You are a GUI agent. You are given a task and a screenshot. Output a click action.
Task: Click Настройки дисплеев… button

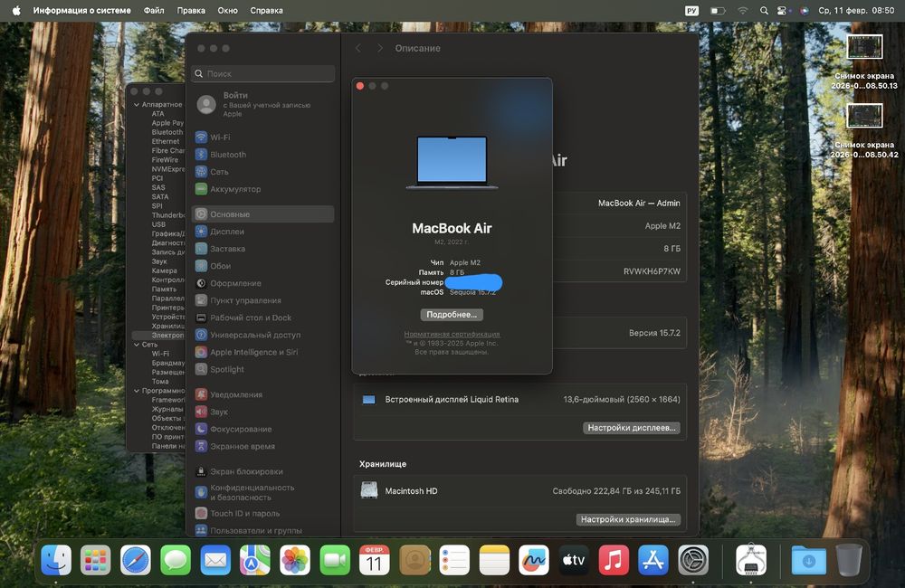point(632,428)
